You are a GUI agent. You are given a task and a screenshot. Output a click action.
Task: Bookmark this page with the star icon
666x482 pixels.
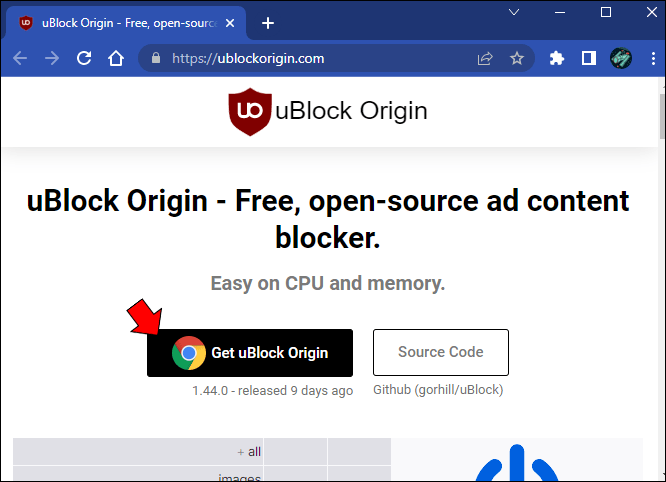click(516, 58)
